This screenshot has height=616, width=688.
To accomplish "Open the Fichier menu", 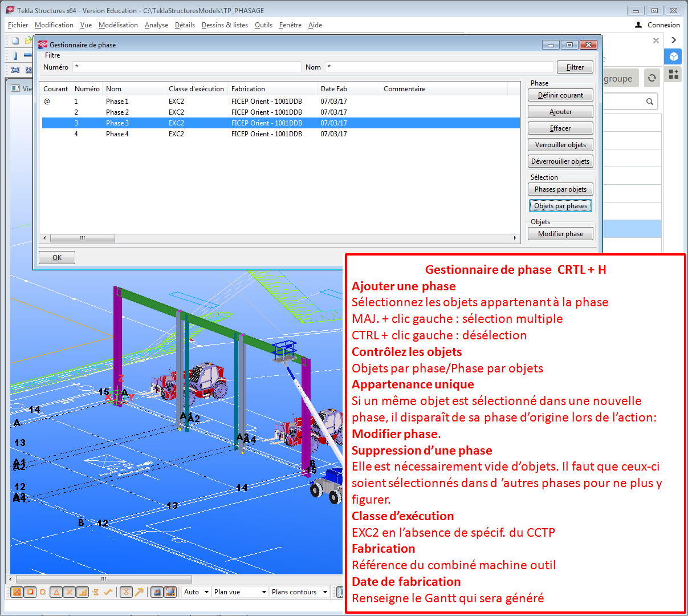I will click(18, 25).
